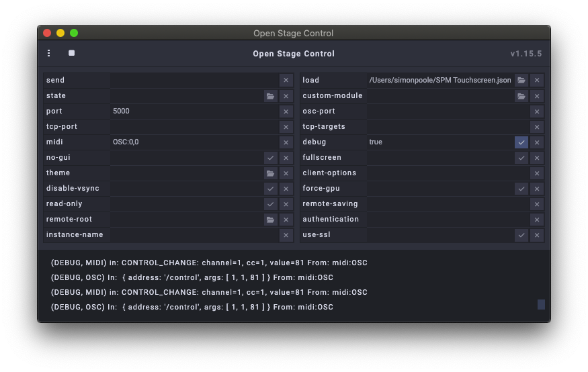Browse for a custom-module file

pyautogui.click(x=521, y=96)
